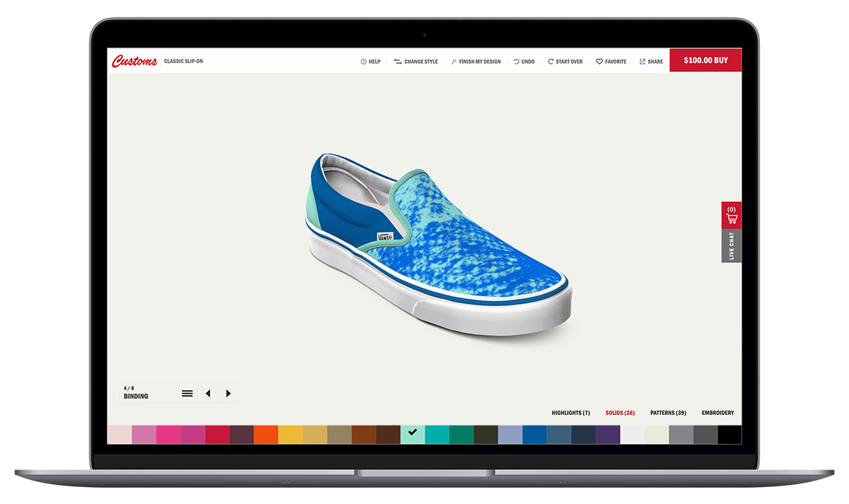Screen dimensions: 849x504
Task: Pick the hot pink swatch
Action: pos(168,434)
